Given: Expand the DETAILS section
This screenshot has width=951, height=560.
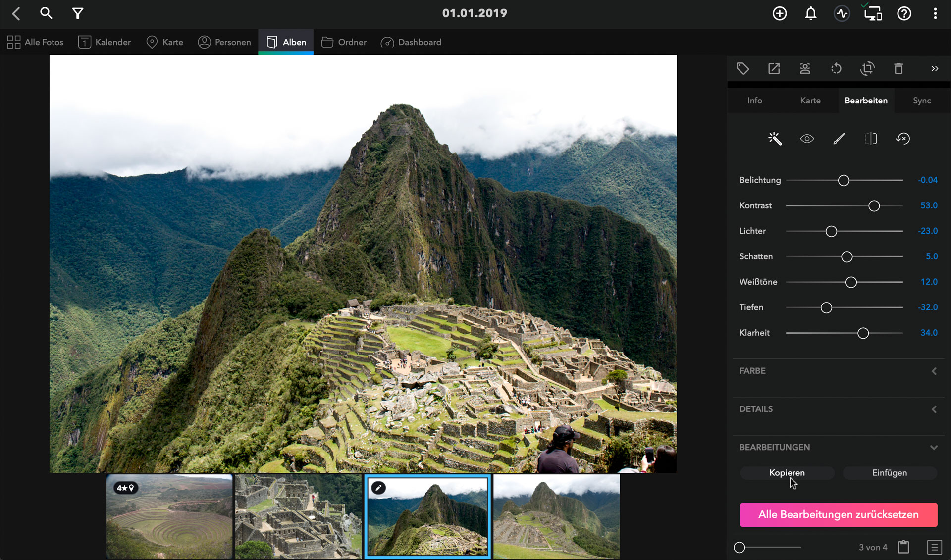Looking at the screenshot, I should (x=838, y=409).
